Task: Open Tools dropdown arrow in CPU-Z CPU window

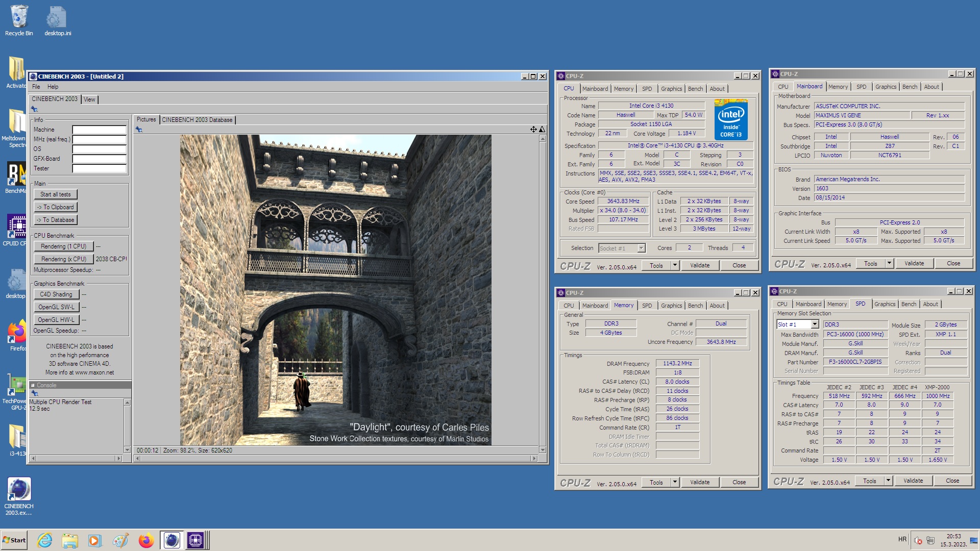Action: (675, 265)
